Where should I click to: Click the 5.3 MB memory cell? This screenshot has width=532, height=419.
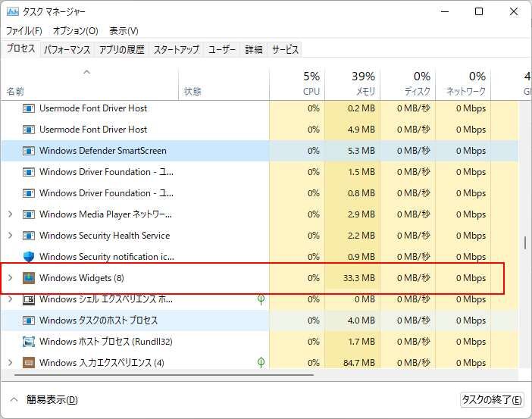point(352,151)
